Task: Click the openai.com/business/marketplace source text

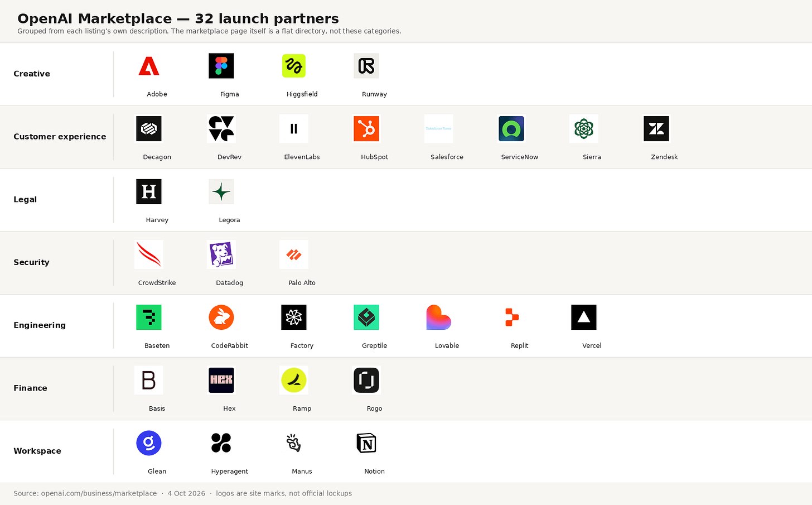Action: (99, 493)
